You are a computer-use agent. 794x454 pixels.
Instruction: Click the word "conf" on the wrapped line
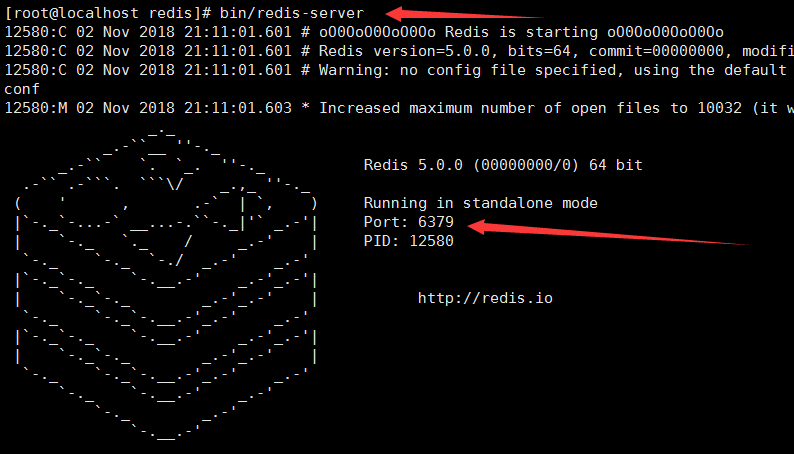click(x=22, y=89)
